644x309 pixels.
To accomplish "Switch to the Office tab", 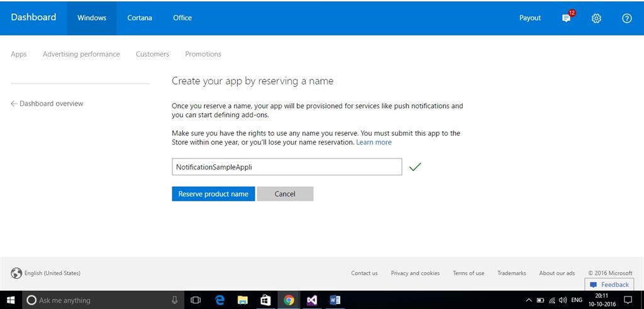I will [182, 18].
